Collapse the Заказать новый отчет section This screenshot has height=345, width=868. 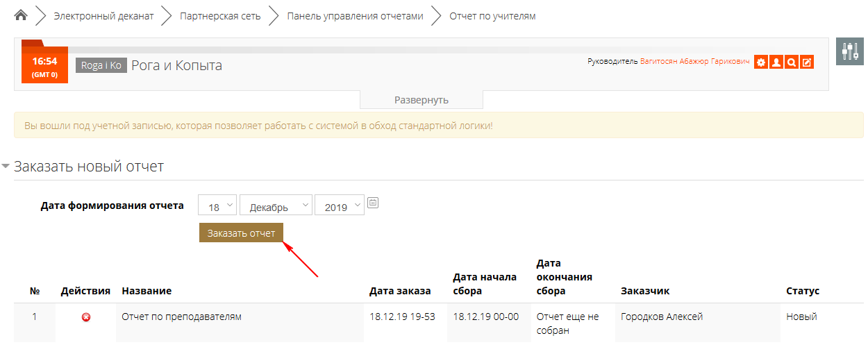(x=7, y=167)
